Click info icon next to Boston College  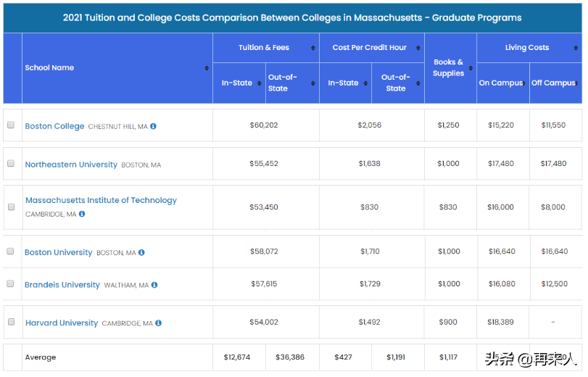154,126
